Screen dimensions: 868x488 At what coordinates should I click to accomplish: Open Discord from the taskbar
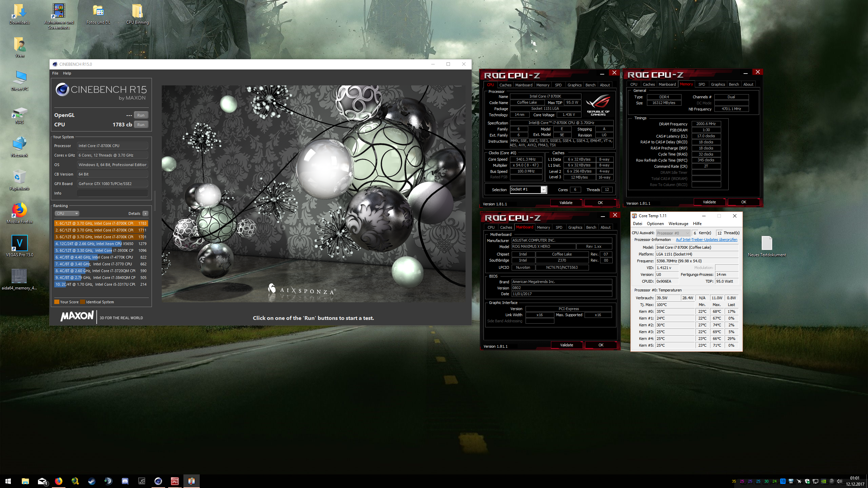pos(125,481)
